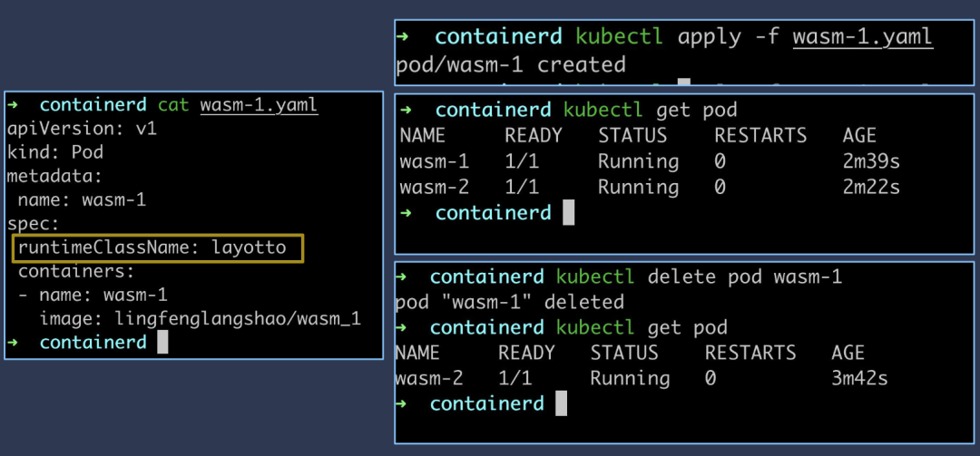Click the green arrow prompt before cat command
This screenshot has height=456, width=980.
(x=15, y=105)
